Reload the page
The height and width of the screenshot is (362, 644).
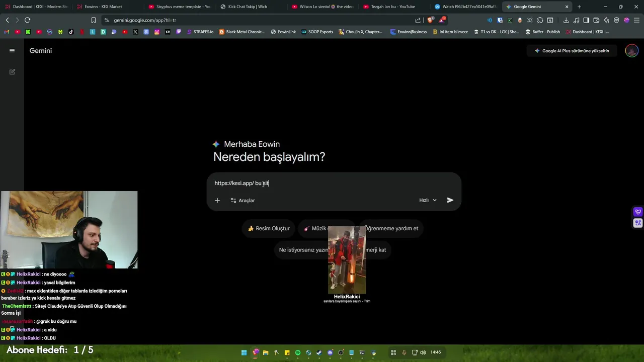(x=27, y=20)
